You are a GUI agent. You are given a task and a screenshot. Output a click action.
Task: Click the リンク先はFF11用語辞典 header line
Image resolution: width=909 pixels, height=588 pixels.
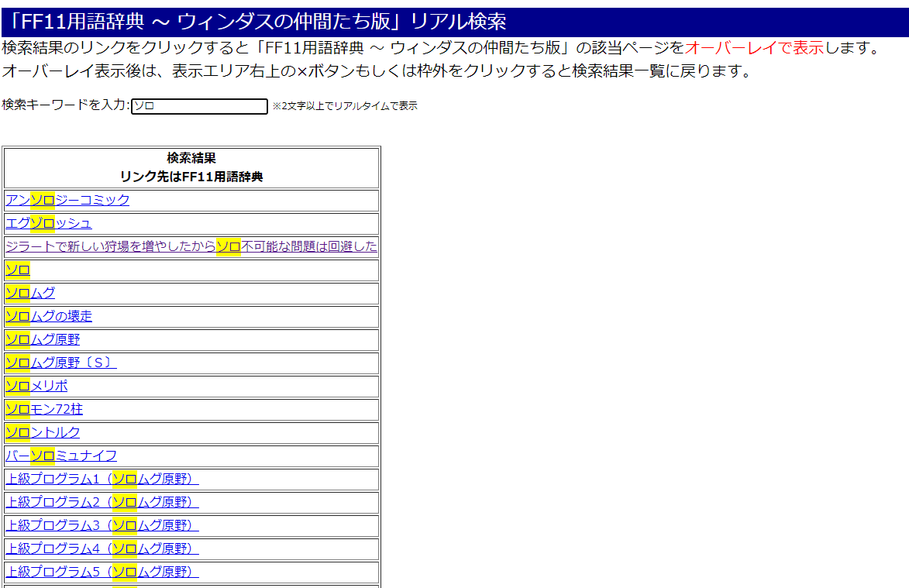[191, 177]
